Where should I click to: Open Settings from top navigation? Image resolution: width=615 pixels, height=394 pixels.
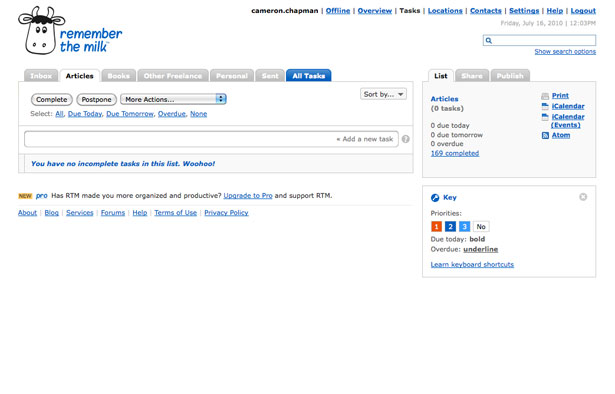tap(524, 11)
